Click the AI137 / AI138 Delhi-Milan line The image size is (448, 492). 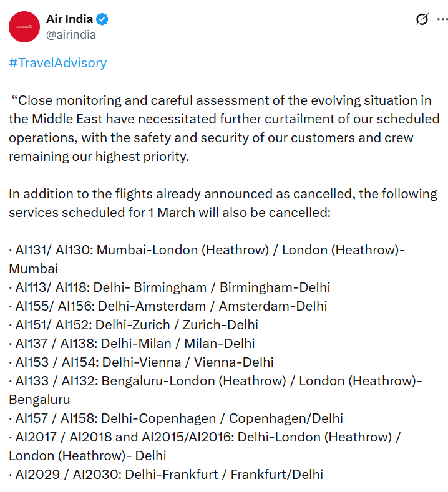click(x=132, y=344)
